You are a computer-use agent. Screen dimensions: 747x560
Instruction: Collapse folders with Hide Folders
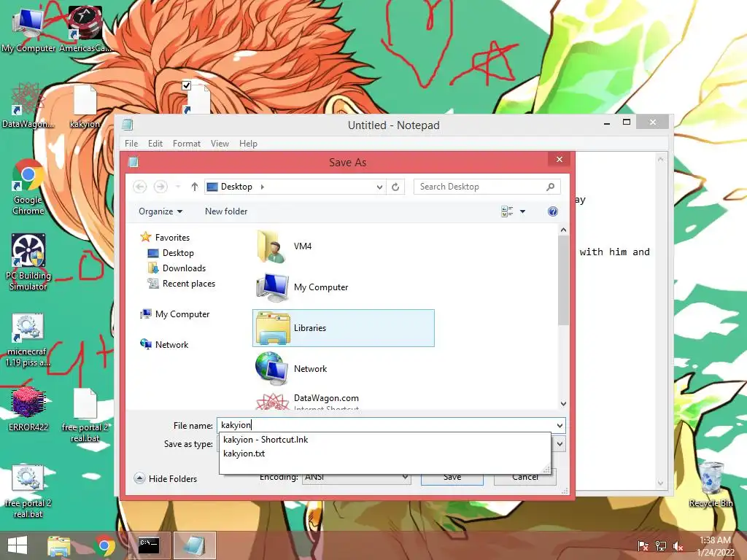[166, 478]
